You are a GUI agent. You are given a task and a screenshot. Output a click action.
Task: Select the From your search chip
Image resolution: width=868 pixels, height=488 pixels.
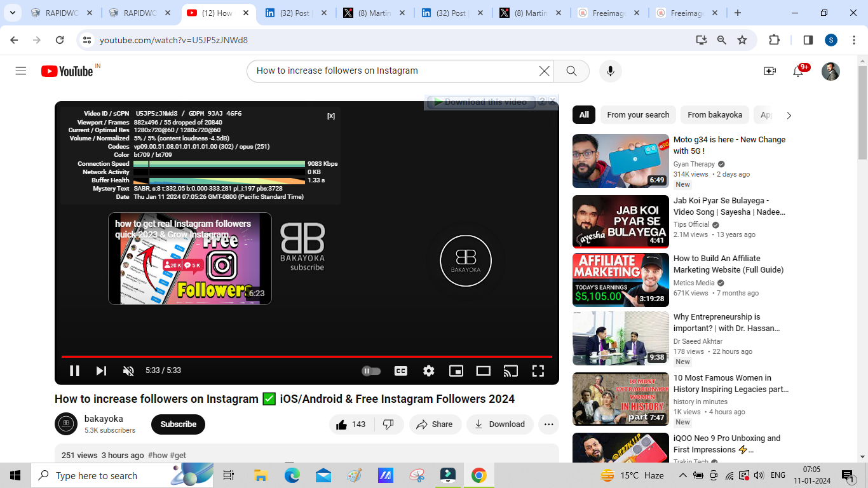pyautogui.click(x=638, y=115)
